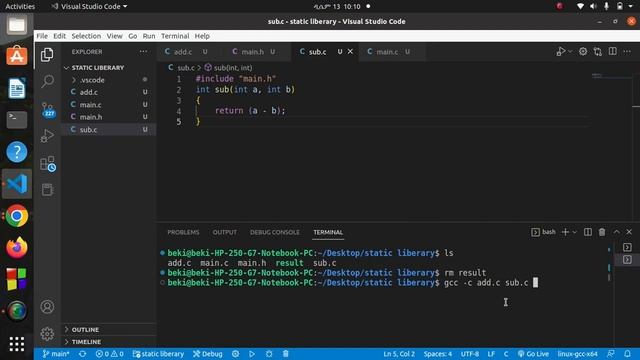The height and width of the screenshot is (360, 640).
Task: Click UTF-8 encoding in status bar
Action: 470,354
